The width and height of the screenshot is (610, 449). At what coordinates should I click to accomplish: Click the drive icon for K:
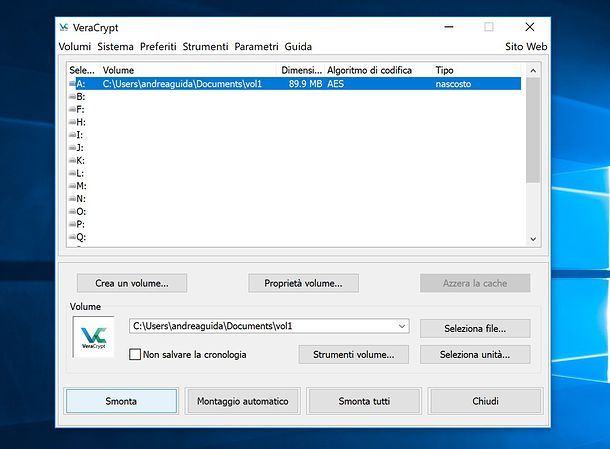(x=72, y=160)
